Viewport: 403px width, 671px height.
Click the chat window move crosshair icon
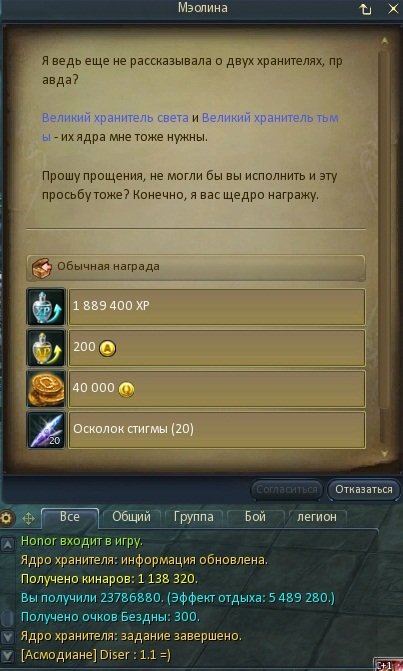pos(28,519)
